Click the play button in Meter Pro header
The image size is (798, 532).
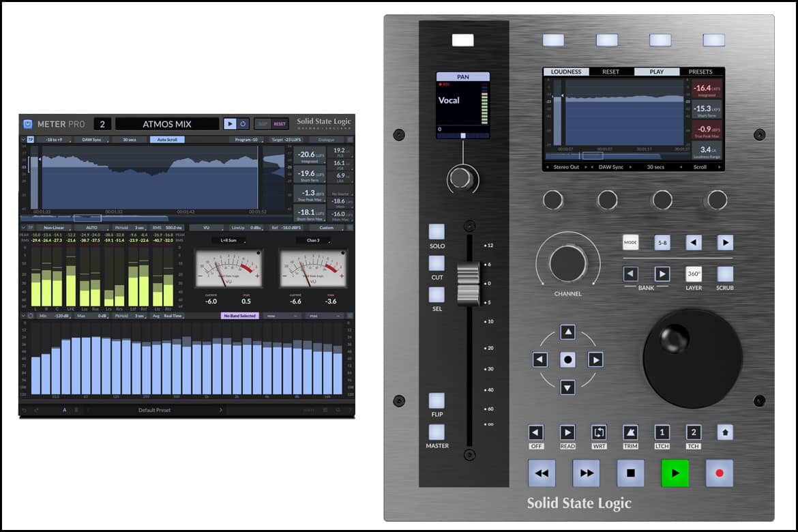click(230, 123)
